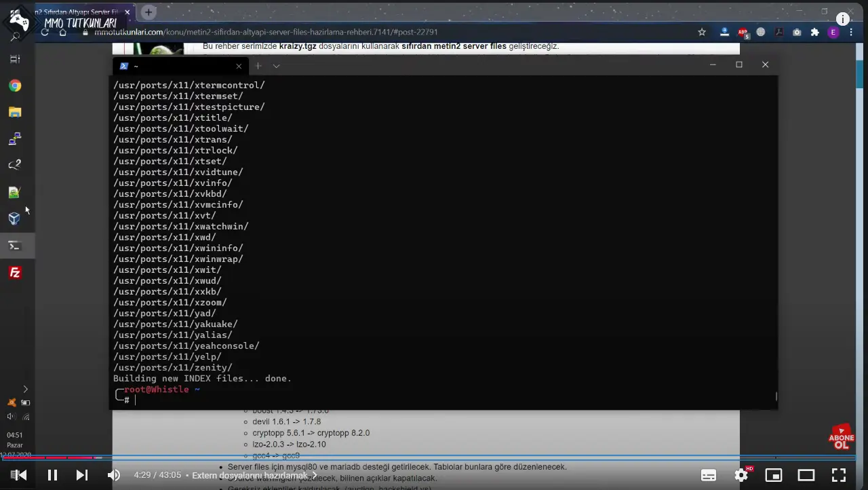Launch FileZilla from the taskbar
The width and height of the screenshot is (868, 490).
point(14,273)
